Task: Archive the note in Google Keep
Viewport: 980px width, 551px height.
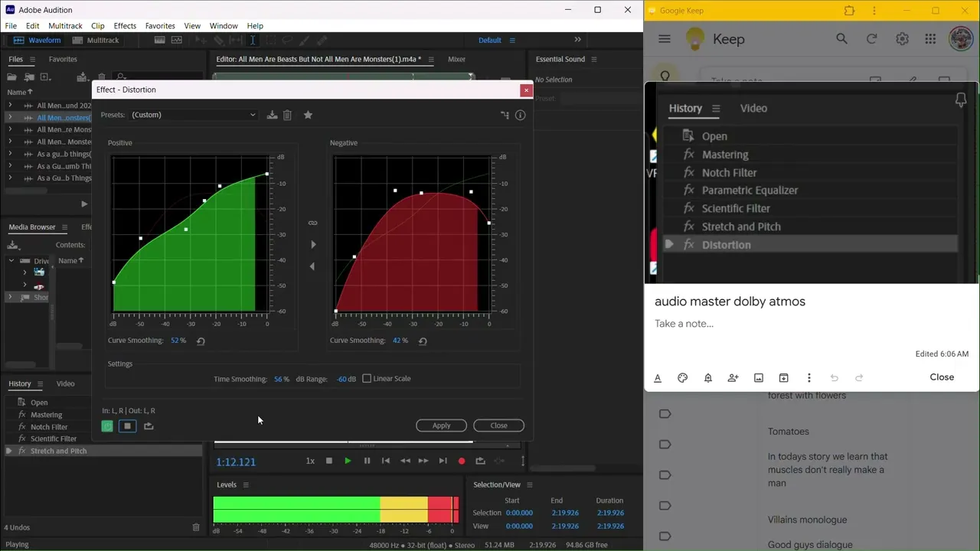Action: (783, 377)
